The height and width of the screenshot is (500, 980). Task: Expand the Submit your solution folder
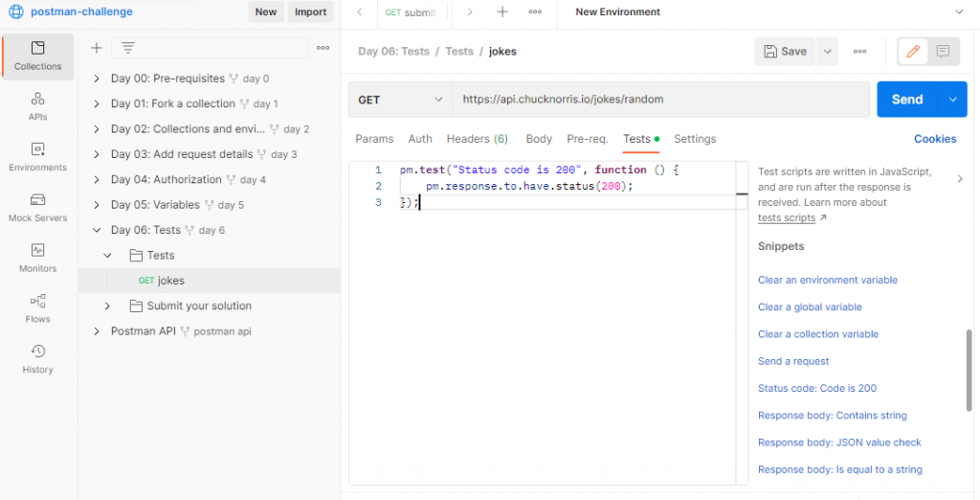coord(107,306)
